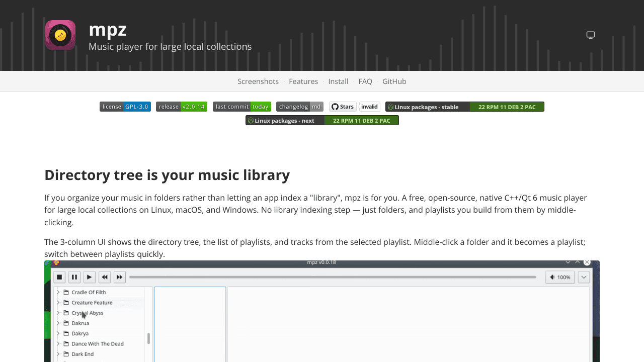This screenshot has height=362, width=644.
Task: Expand the Creature Feature folder
Action: [x=58, y=303]
